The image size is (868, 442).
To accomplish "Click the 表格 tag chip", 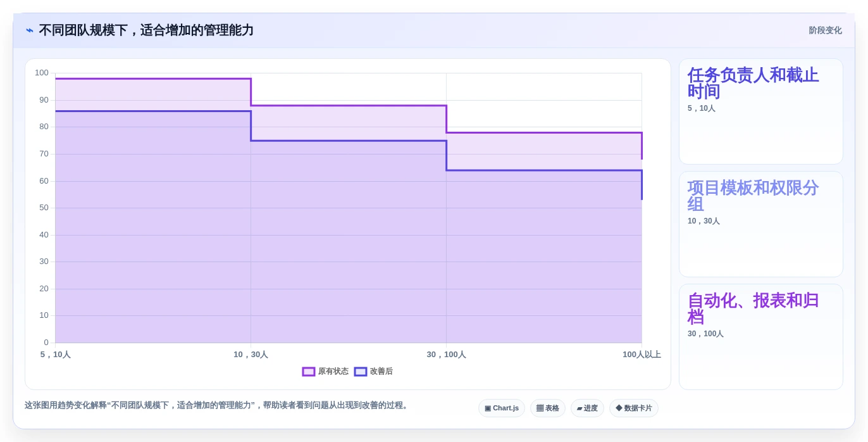I will 548,408.
